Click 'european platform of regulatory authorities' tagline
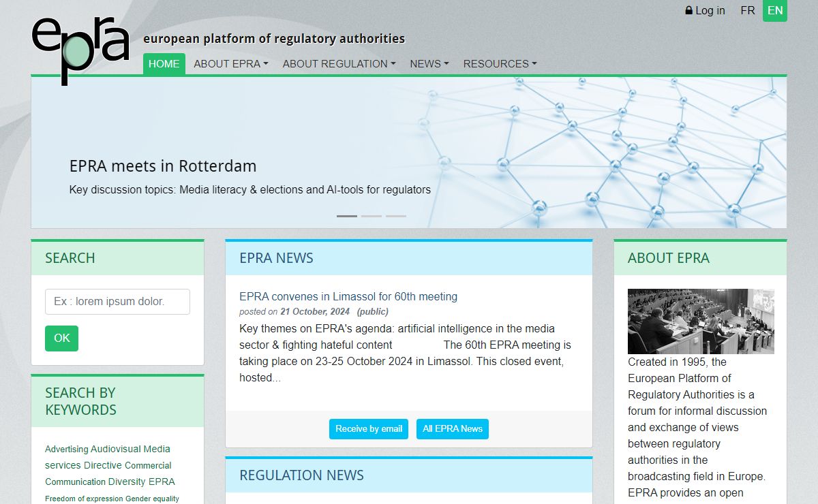Image resolution: width=818 pixels, height=504 pixels. tap(274, 39)
